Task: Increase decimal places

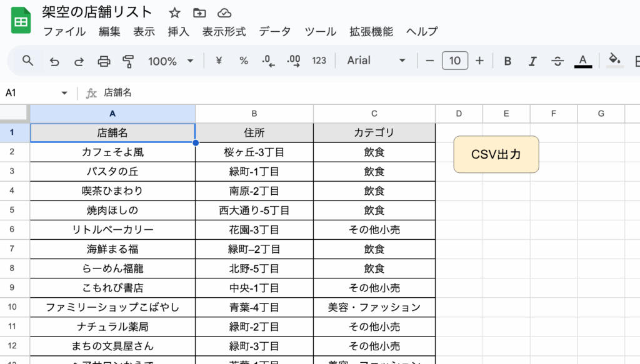Action: [292, 61]
